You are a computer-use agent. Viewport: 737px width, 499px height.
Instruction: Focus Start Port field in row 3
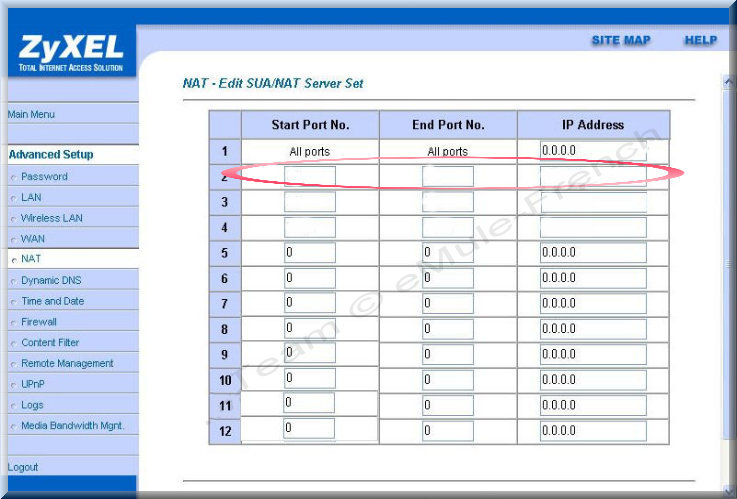[x=310, y=202]
